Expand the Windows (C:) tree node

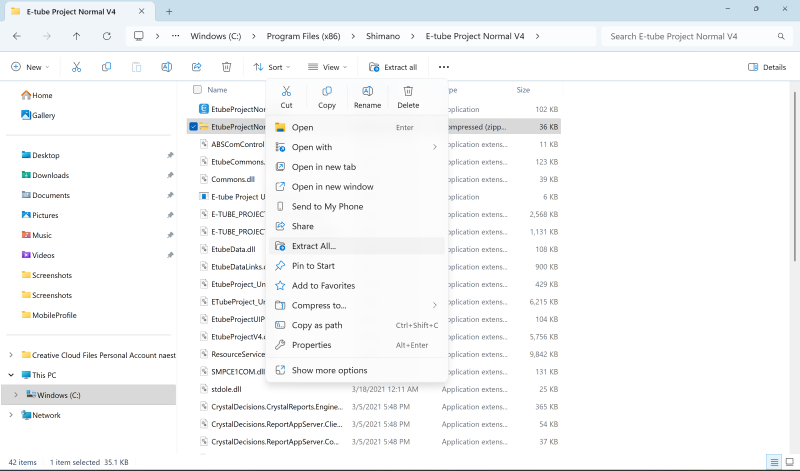[x=16, y=394]
